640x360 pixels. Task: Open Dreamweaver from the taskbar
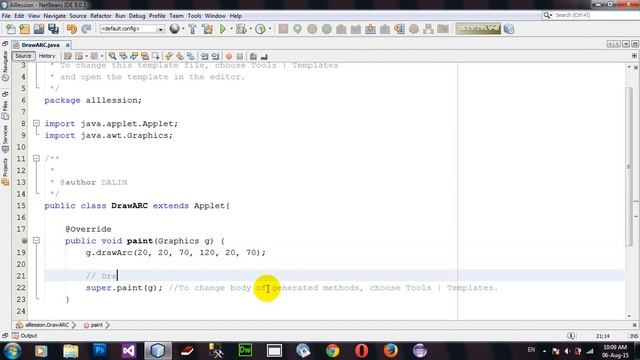(x=245, y=350)
